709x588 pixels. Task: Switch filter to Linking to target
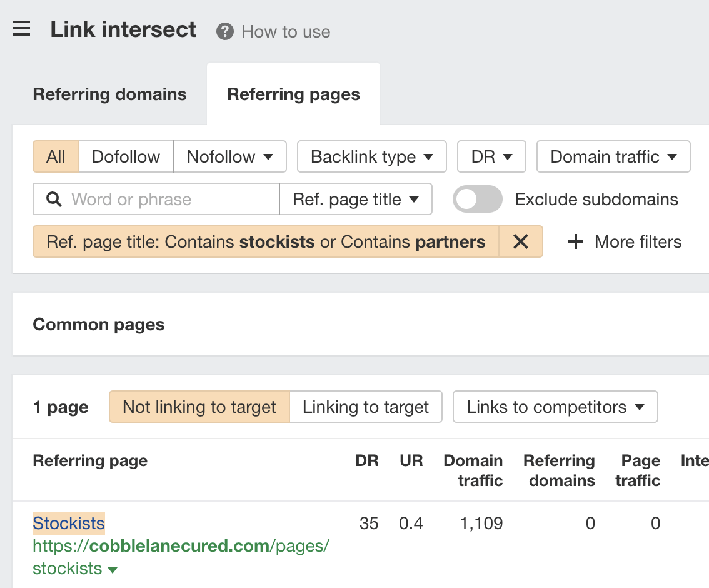click(366, 407)
